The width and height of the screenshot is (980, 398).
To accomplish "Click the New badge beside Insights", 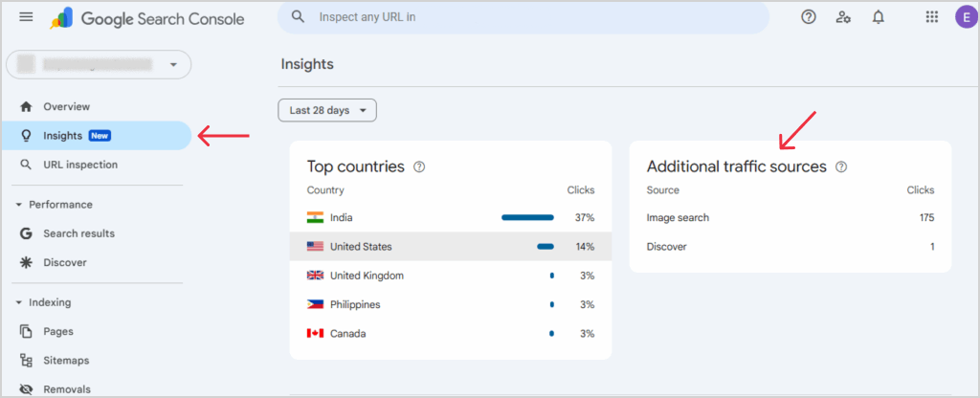I will [x=100, y=136].
